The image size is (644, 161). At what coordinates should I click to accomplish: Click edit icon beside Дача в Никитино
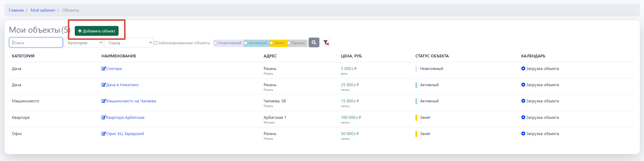click(104, 85)
